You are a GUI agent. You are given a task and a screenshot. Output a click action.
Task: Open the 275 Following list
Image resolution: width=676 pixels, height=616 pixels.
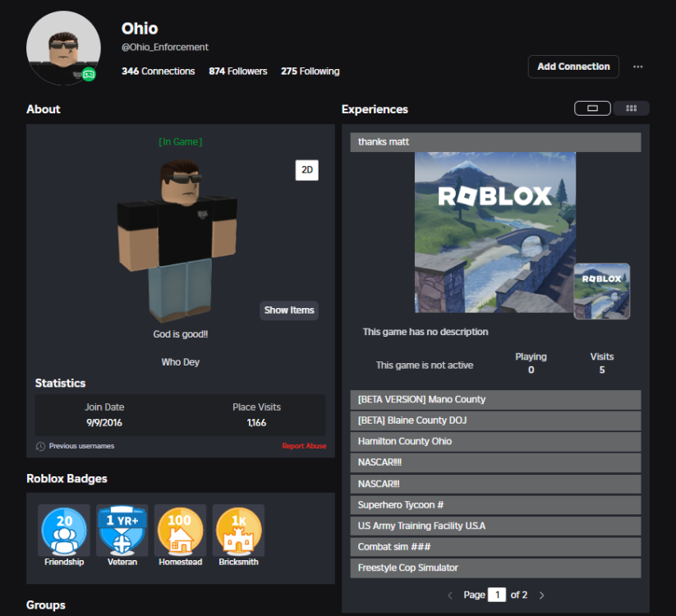click(310, 71)
